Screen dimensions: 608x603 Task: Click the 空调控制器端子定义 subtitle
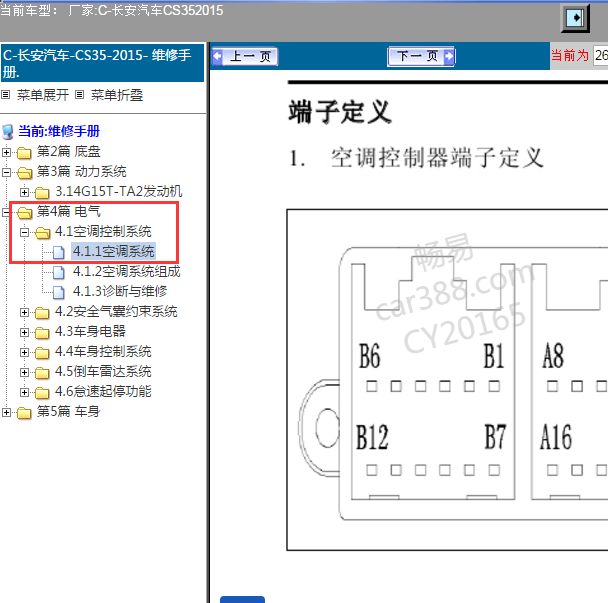437,158
